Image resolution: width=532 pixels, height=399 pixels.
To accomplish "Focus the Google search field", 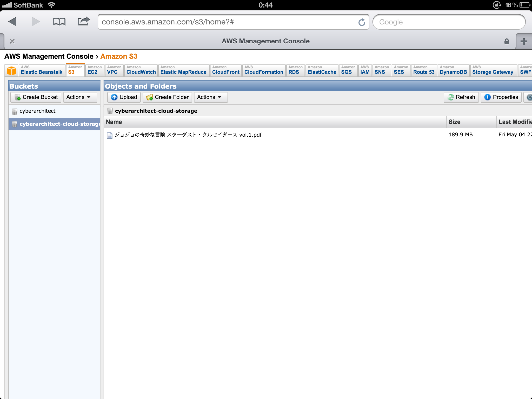I will pos(449,22).
